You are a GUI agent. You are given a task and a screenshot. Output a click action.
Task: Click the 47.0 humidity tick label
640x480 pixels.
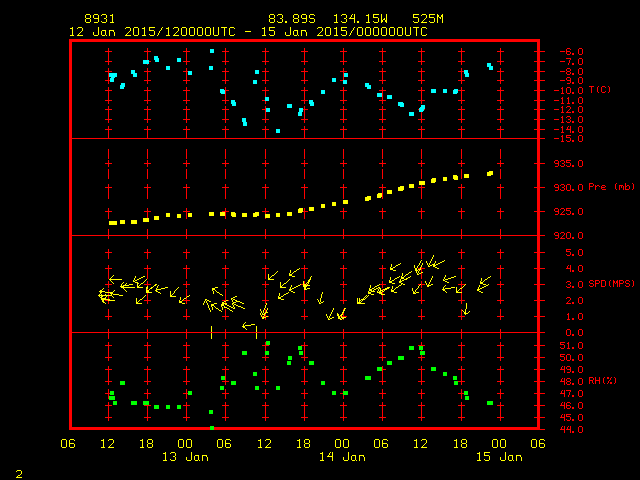coord(571,394)
